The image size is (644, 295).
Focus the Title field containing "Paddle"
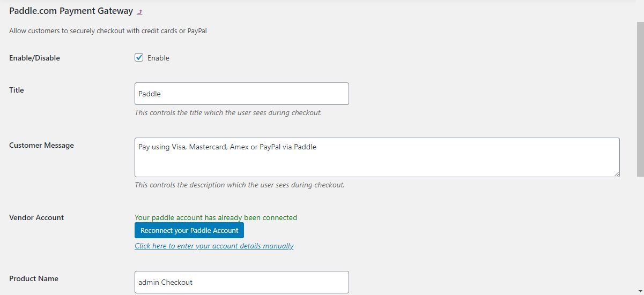pyautogui.click(x=242, y=94)
